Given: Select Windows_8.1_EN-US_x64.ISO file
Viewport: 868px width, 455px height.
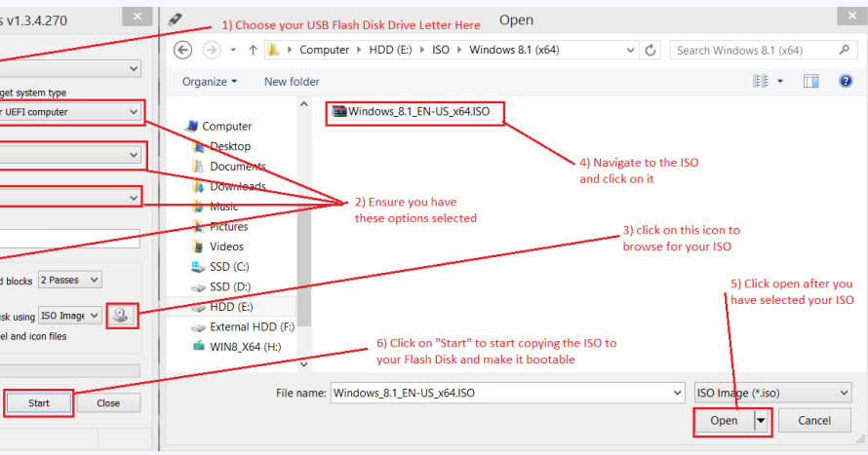Looking at the screenshot, I should (x=412, y=112).
